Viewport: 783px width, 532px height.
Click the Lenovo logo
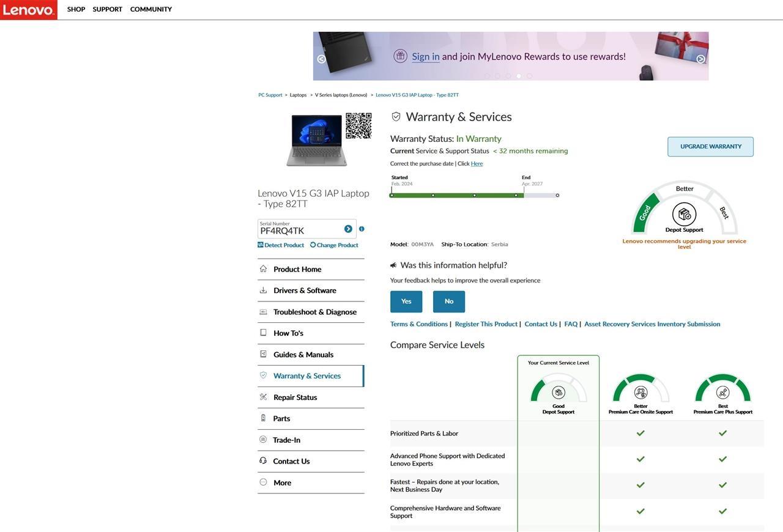28,10
